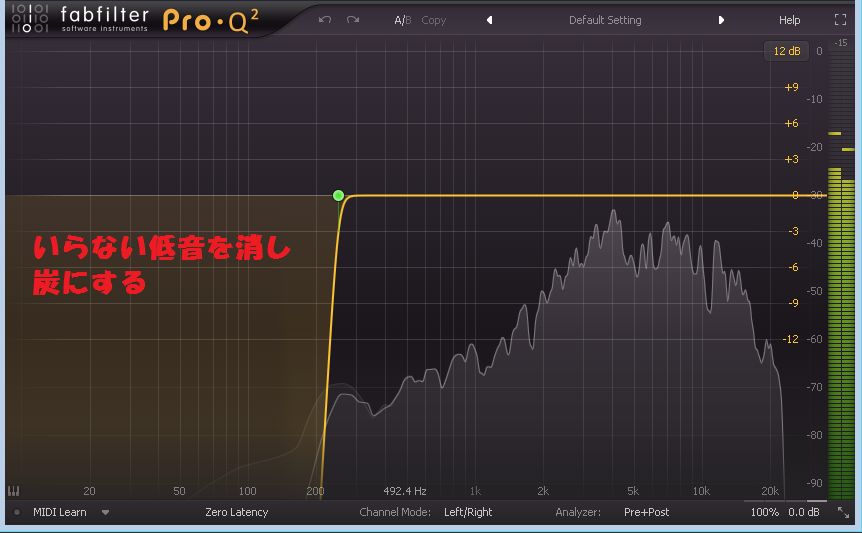Click the resize corner arrows icon
This screenshot has width=862, height=533.
coord(843,512)
